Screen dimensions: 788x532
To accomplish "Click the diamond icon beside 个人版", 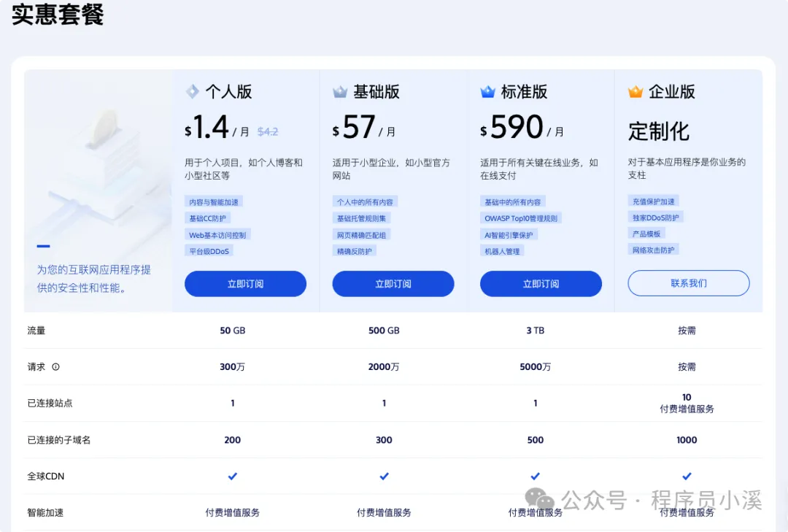I will [192, 90].
